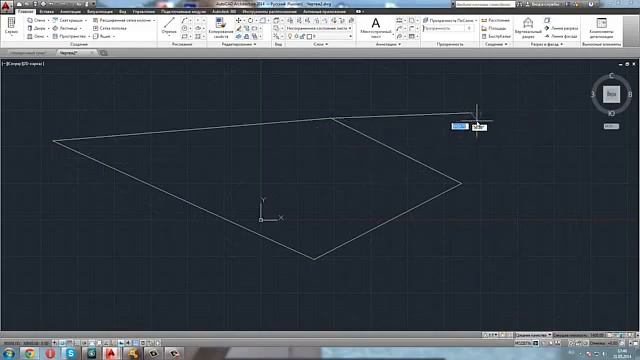Open Компоненты детализации (Detail components)

(x=601, y=27)
